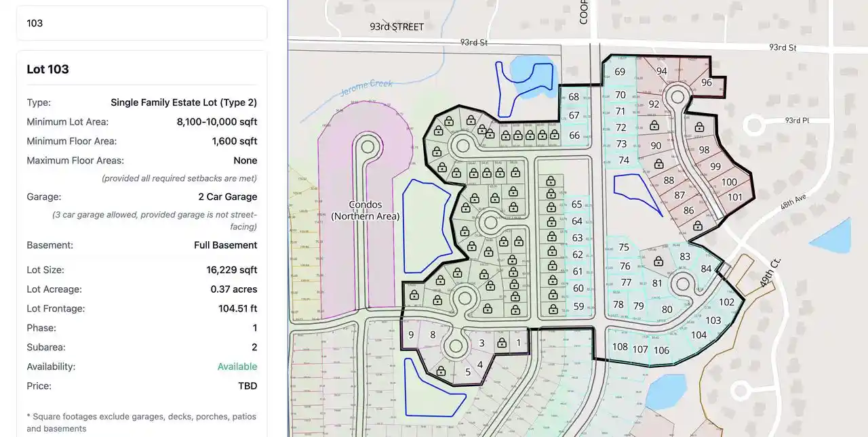This screenshot has width=868, height=437.
Task: Select lot 9 on the map
Action: (x=410, y=335)
